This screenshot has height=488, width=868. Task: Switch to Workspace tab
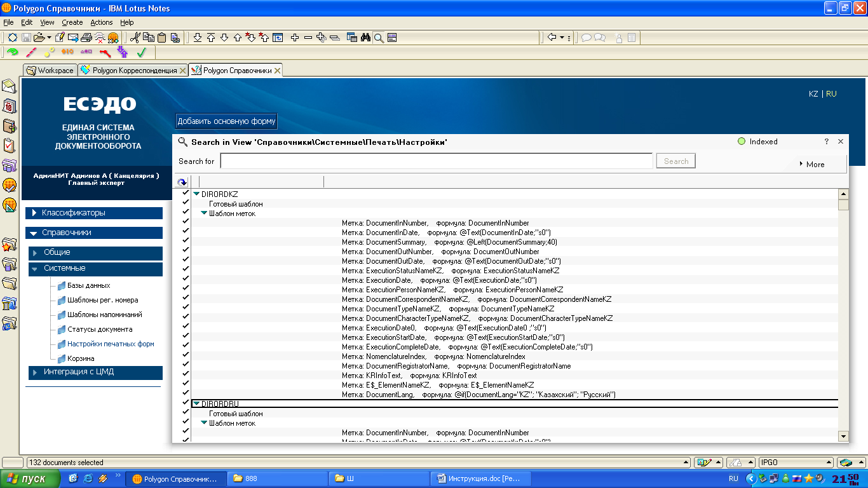pyautogui.click(x=50, y=71)
